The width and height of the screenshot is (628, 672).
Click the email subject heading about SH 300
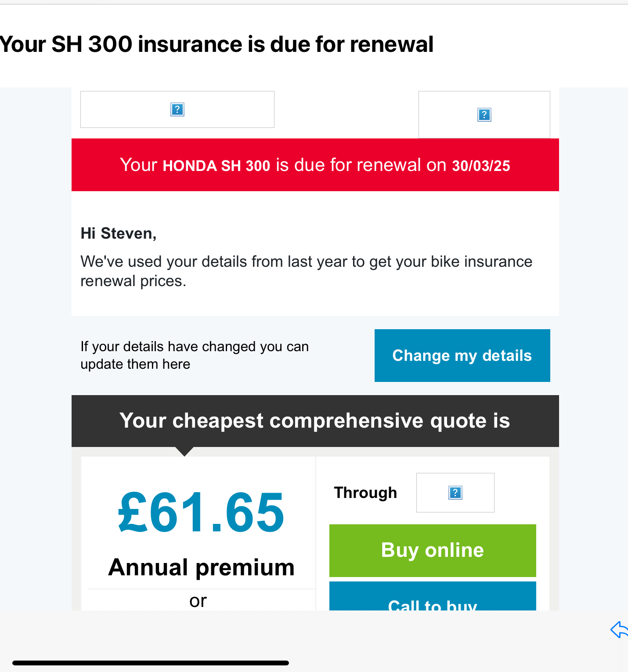(217, 44)
